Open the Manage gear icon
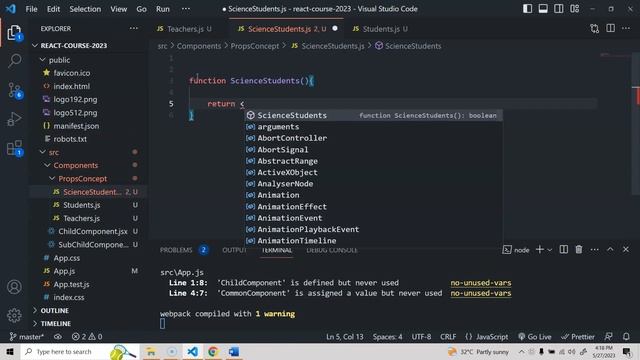Viewport: 640px width, 360px height. pyautogui.click(x=14, y=315)
